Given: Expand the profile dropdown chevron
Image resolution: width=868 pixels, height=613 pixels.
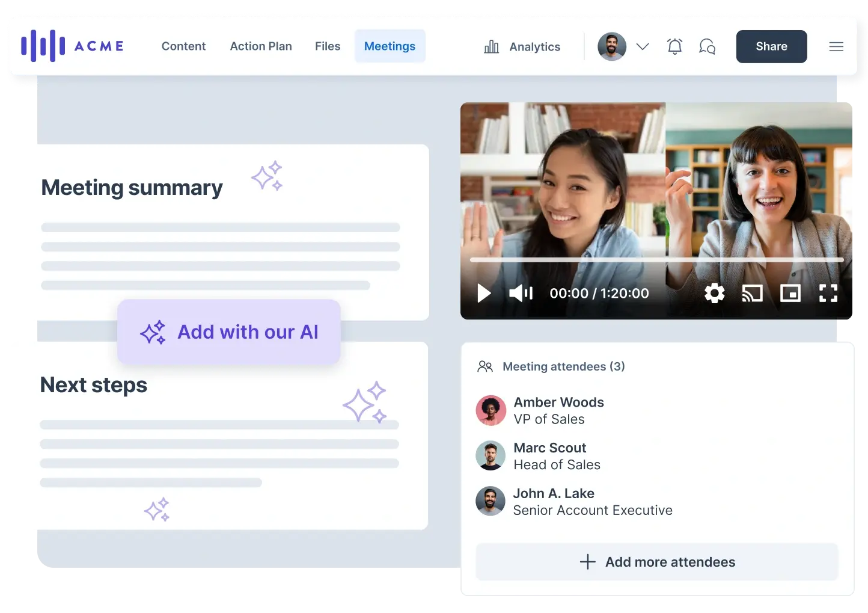Looking at the screenshot, I should tap(643, 46).
